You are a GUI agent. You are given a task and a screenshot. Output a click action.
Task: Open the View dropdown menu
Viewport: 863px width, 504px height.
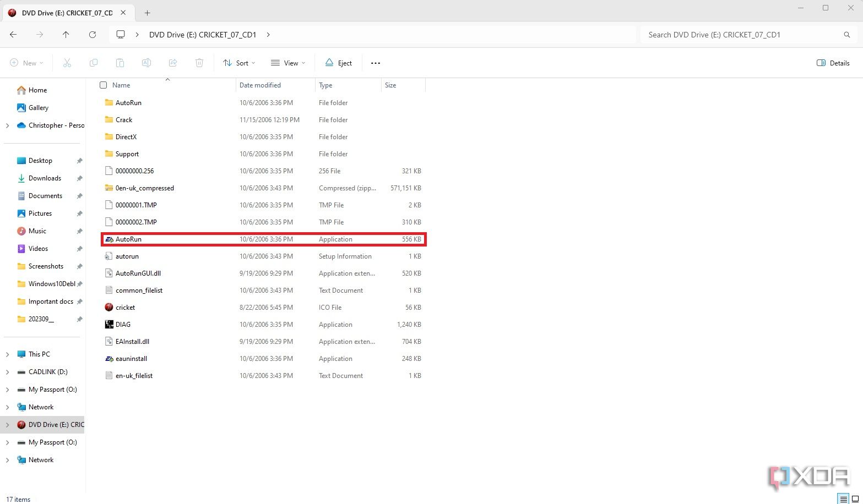click(287, 63)
